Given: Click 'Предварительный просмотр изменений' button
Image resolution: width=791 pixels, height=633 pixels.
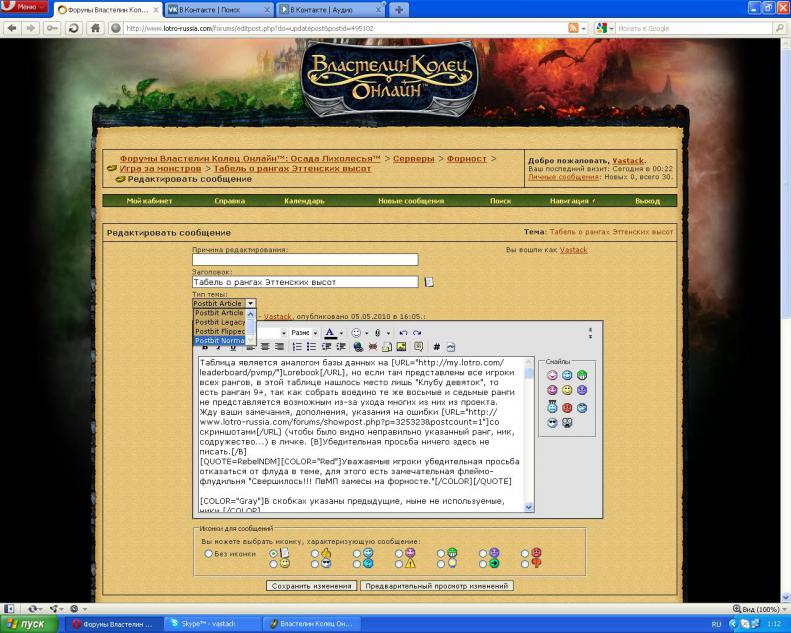Looking at the screenshot, I should coord(437,586).
